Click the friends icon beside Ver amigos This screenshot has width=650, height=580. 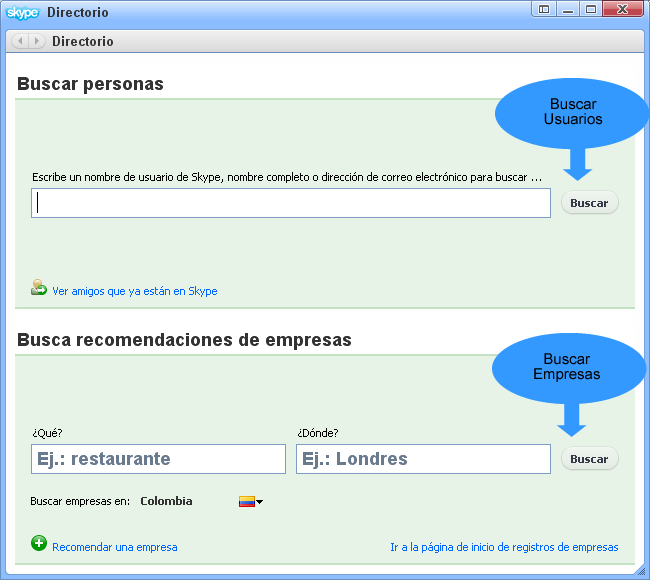39,288
